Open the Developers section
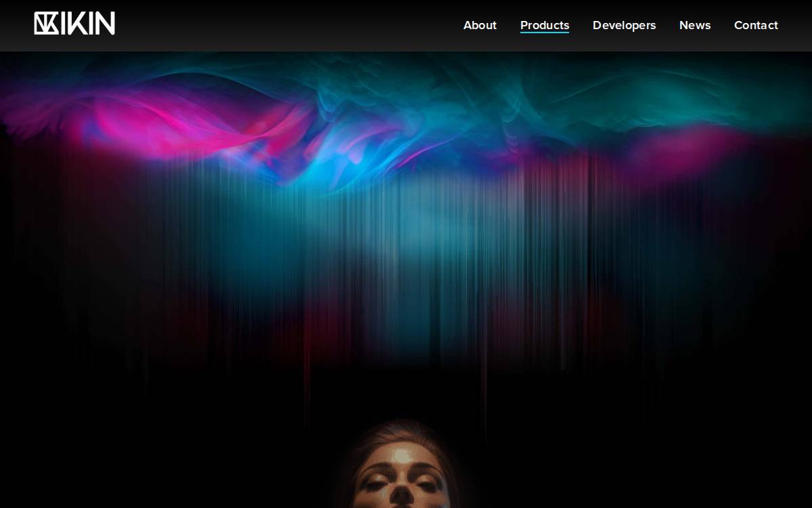Screen dimensions: 812x508 coord(624,25)
